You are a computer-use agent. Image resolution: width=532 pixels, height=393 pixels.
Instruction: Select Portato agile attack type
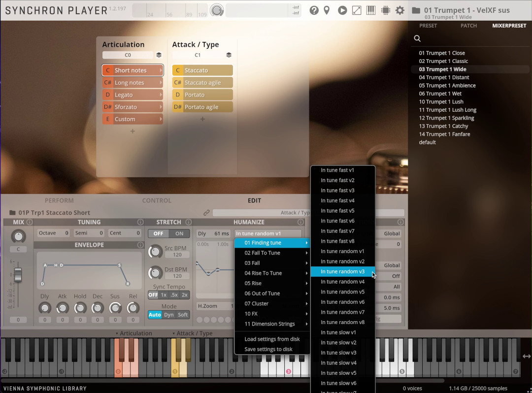pyautogui.click(x=202, y=107)
